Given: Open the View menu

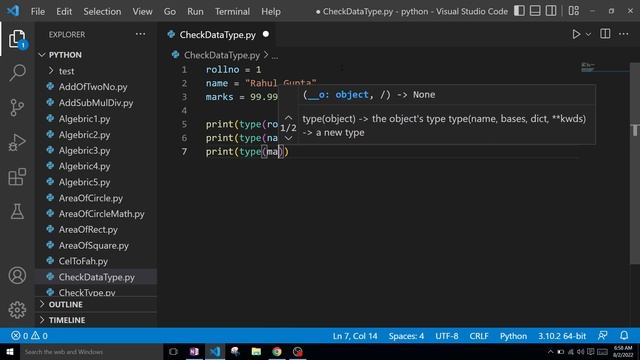Looking at the screenshot, I should coord(142,11).
